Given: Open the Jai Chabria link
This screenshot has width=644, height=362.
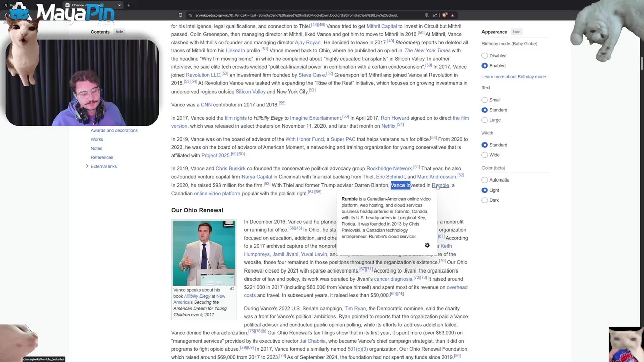Looking at the screenshot, I should point(312,341).
